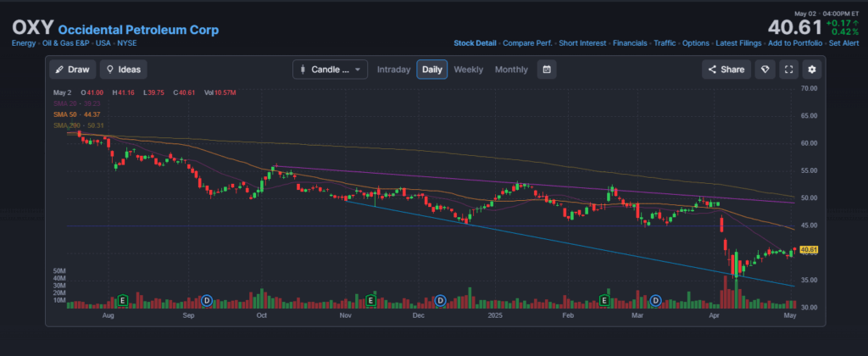Click the yellow 40.61 price tag on axis
868x356 pixels.
click(810, 250)
